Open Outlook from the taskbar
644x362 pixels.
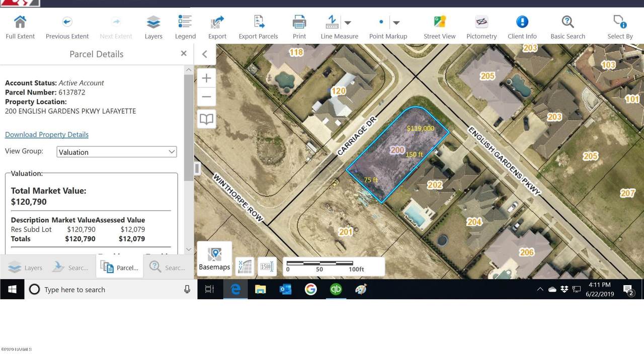click(285, 289)
